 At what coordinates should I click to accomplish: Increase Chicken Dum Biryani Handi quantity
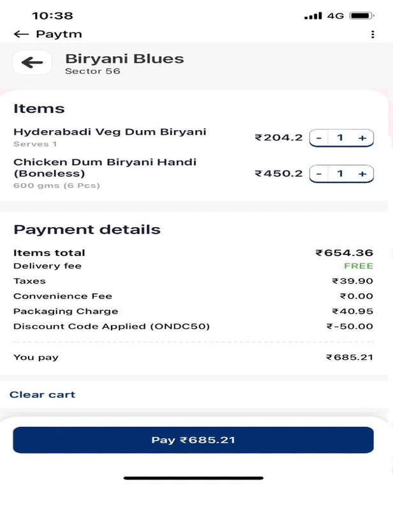(362, 174)
